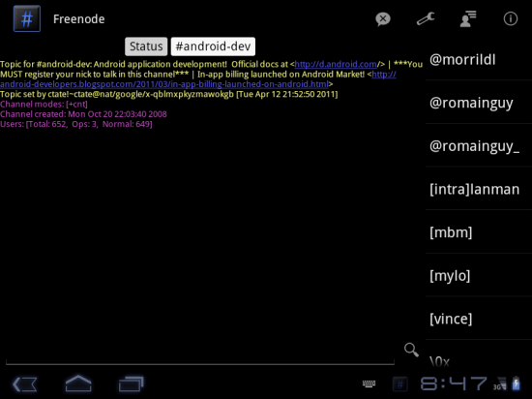Tap the Android back navigation button

click(25, 384)
